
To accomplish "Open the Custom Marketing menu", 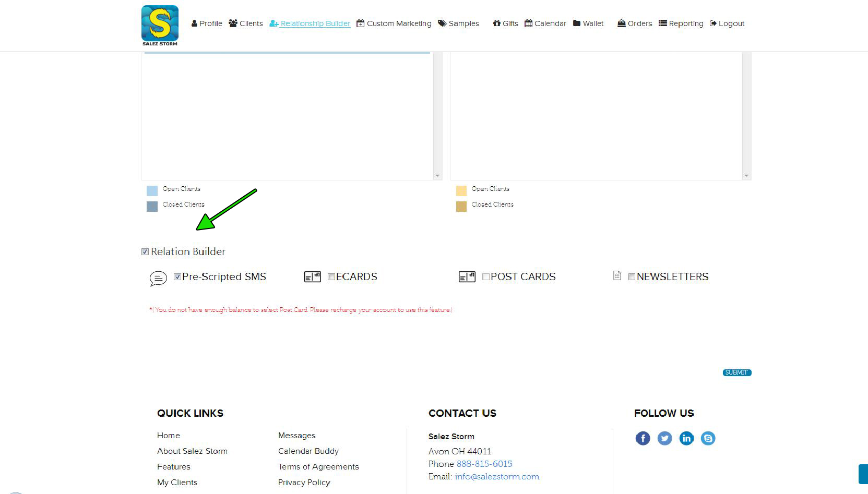I will [394, 23].
